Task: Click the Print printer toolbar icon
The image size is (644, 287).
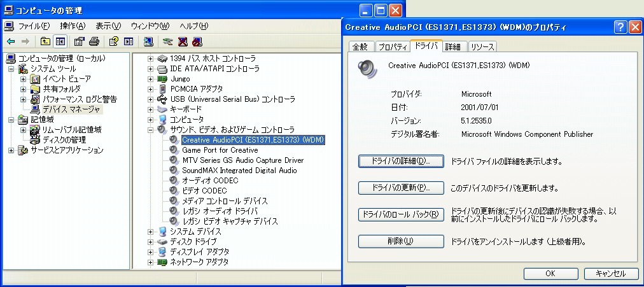Action: (x=94, y=41)
